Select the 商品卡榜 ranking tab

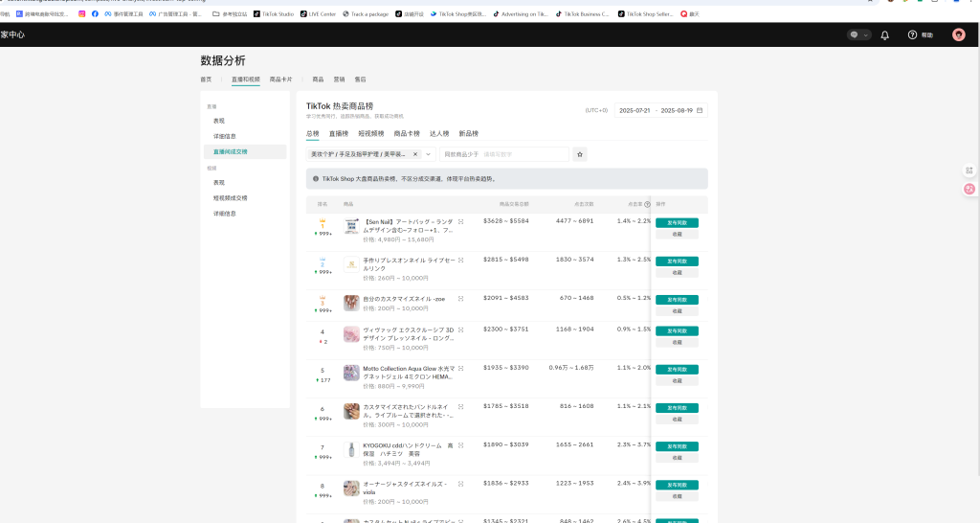point(407,134)
